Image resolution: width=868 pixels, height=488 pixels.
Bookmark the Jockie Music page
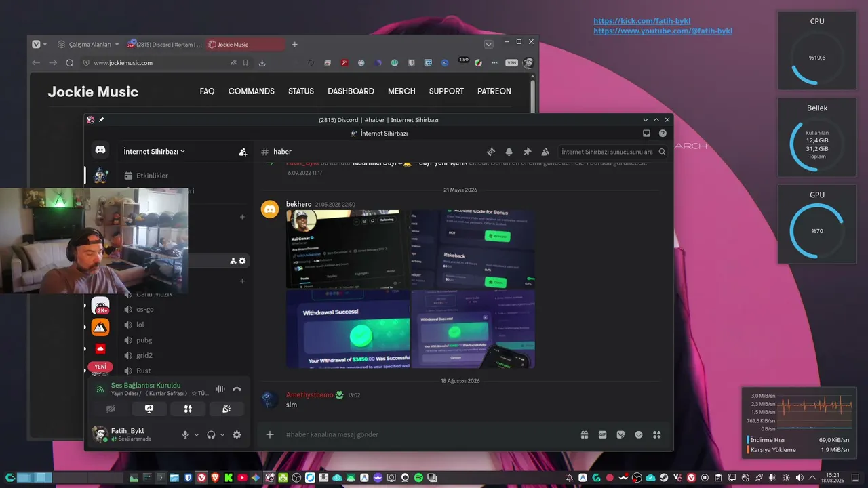pyautogui.click(x=245, y=63)
